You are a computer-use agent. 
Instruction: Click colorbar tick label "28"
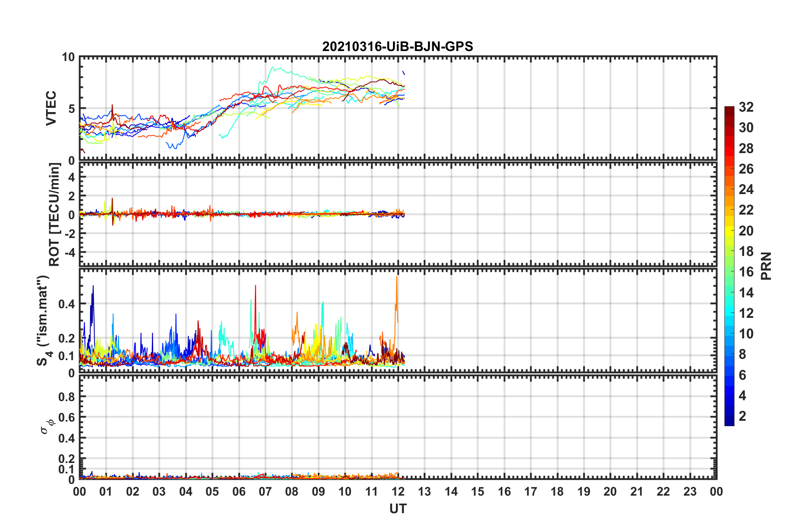pos(746,148)
